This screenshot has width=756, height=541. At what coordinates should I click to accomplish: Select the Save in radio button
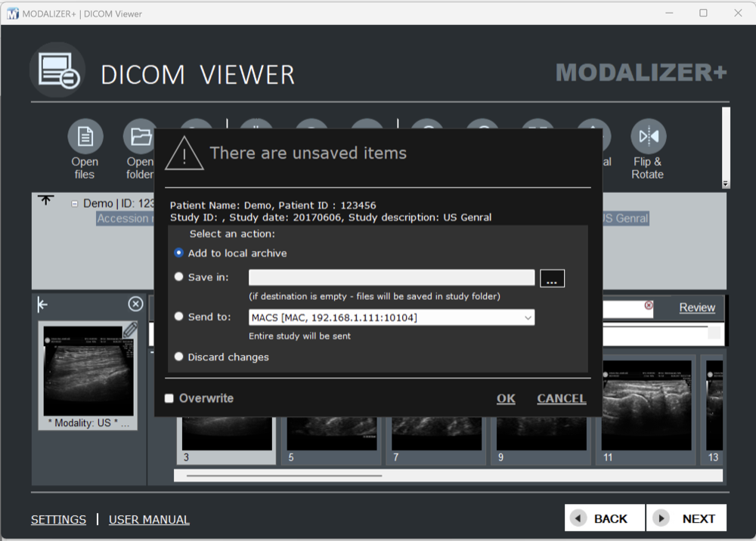point(179,277)
